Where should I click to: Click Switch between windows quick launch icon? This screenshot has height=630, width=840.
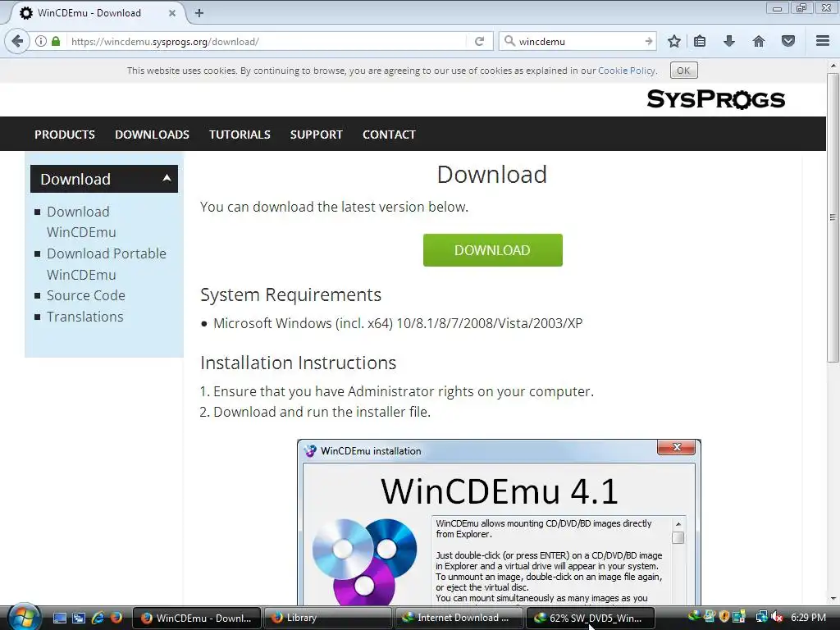click(x=78, y=618)
